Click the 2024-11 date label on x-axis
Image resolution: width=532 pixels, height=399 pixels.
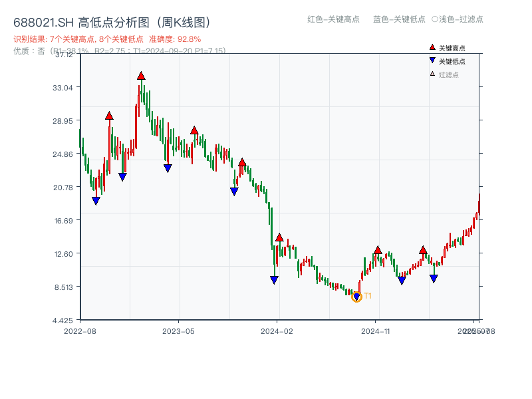click(x=375, y=330)
